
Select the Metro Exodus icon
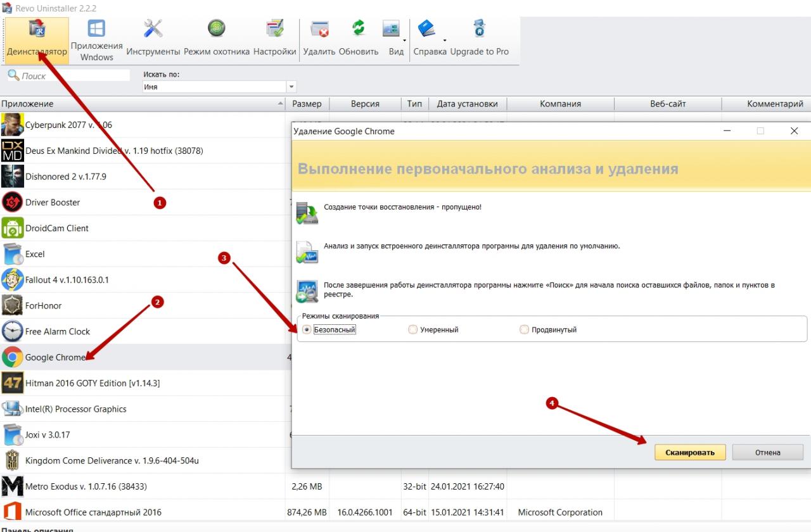coord(13,486)
